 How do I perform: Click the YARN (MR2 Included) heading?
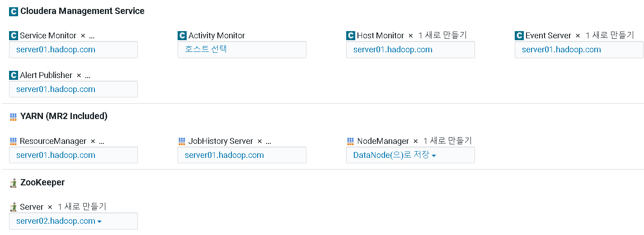pyautogui.click(x=64, y=116)
